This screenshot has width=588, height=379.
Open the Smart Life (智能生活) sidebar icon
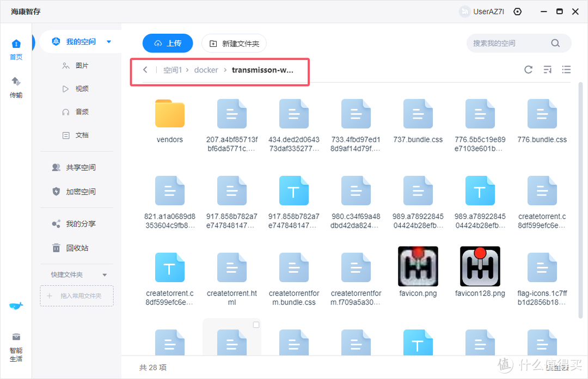(x=16, y=346)
